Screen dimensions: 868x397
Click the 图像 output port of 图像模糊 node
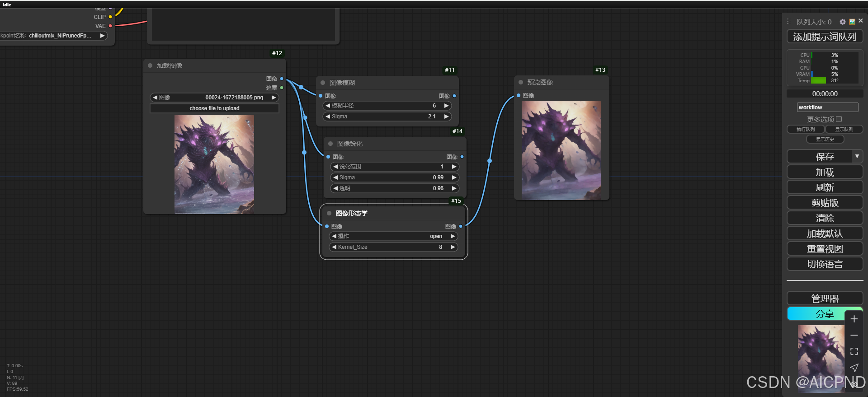(454, 96)
